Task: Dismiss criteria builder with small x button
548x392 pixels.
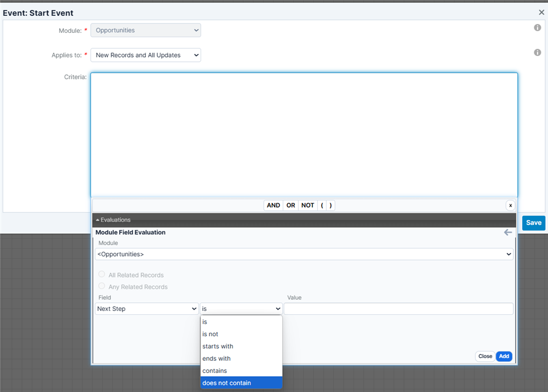Action: (510, 205)
